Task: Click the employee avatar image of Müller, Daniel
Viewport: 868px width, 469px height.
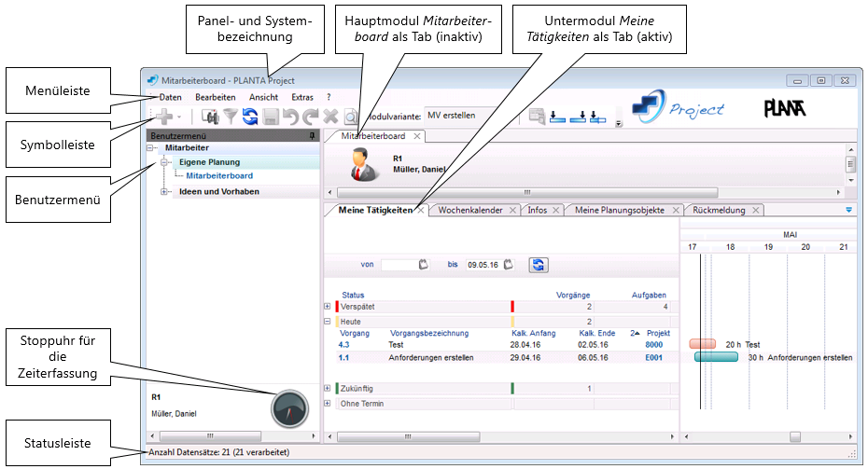Action: pyautogui.click(x=365, y=165)
